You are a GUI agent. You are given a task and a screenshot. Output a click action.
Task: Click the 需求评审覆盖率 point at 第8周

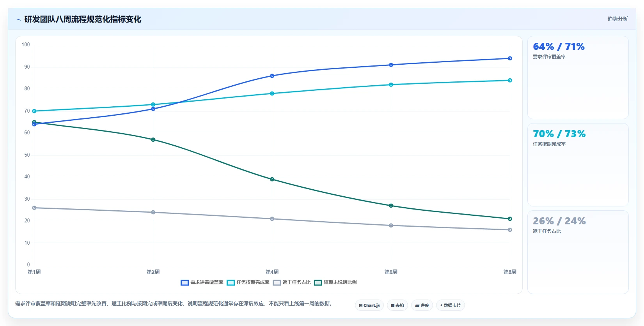tap(510, 58)
